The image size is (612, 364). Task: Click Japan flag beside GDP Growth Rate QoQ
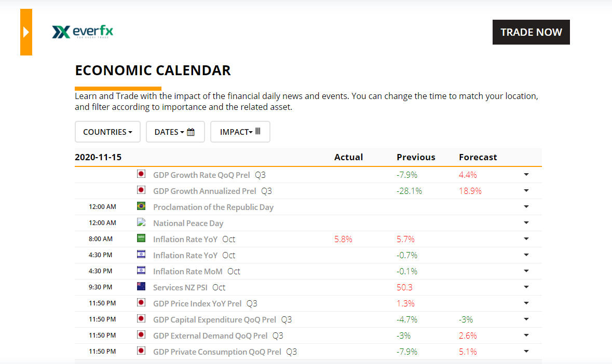click(141, 174)
